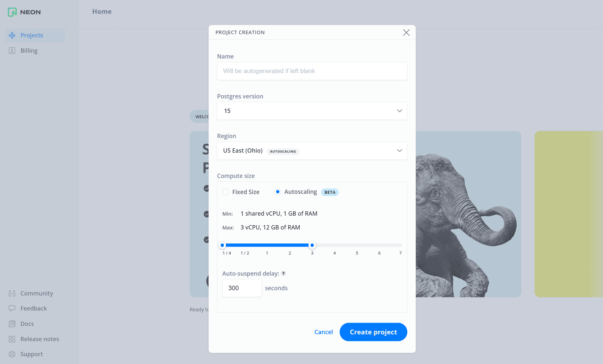Click the Support sidebar icon
Image resolution: width=603 pixels, height=364 pixels.
tap(12, 354)
